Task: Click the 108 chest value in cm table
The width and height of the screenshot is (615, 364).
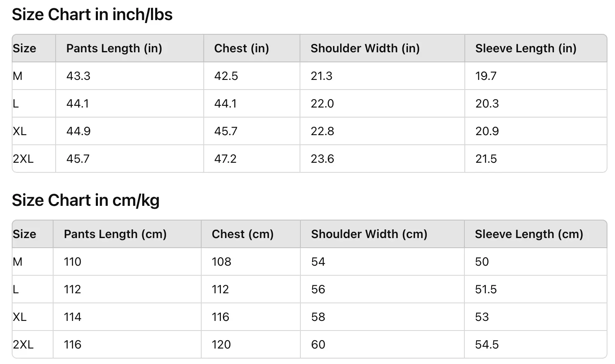Action: tap(251, 261)
